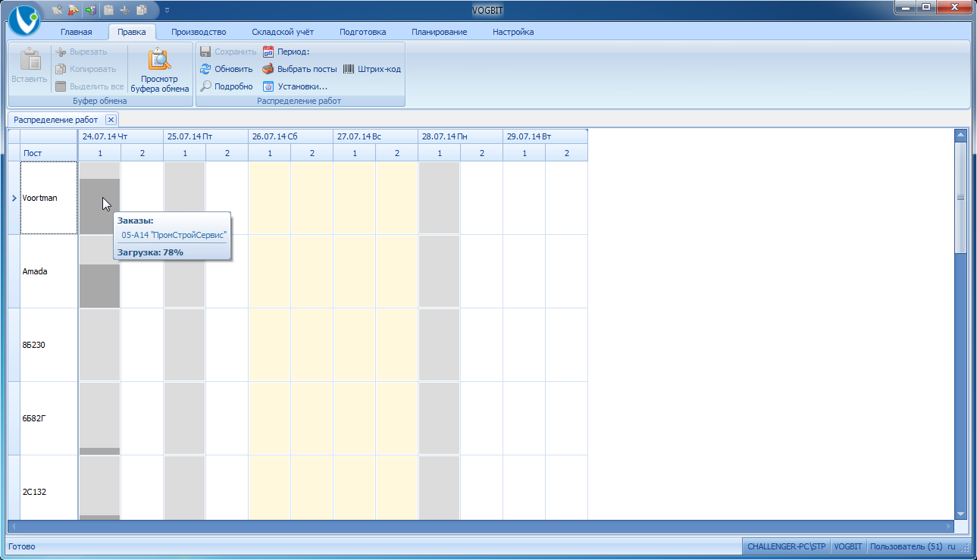Click the 27.07.14 Вс date column header

click(x=375, y=136)
